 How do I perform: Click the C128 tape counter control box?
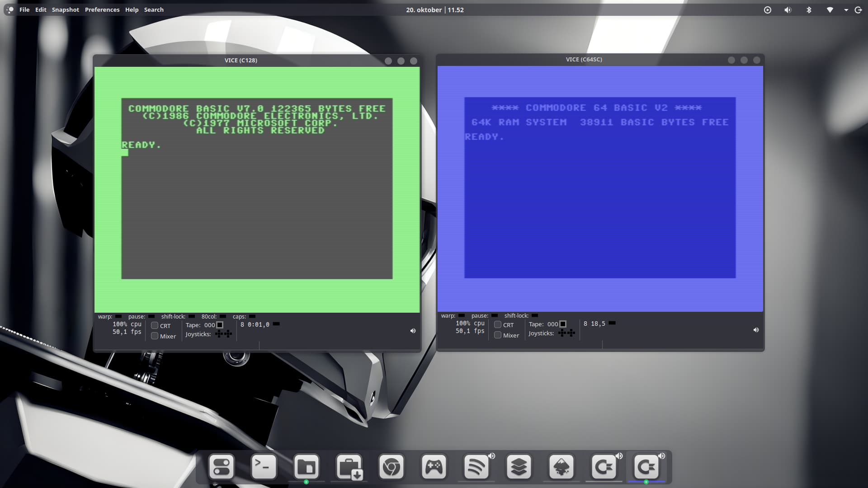point(220,325)
